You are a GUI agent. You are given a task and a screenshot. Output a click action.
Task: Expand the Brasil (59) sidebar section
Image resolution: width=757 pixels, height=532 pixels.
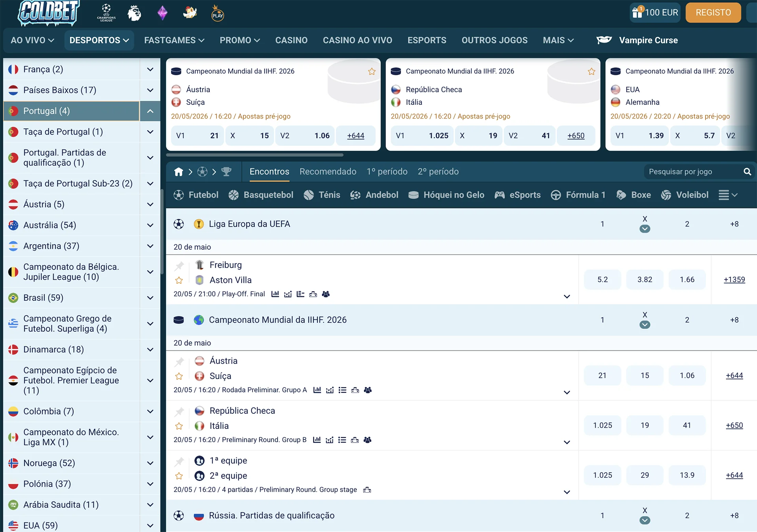[150, 298]
